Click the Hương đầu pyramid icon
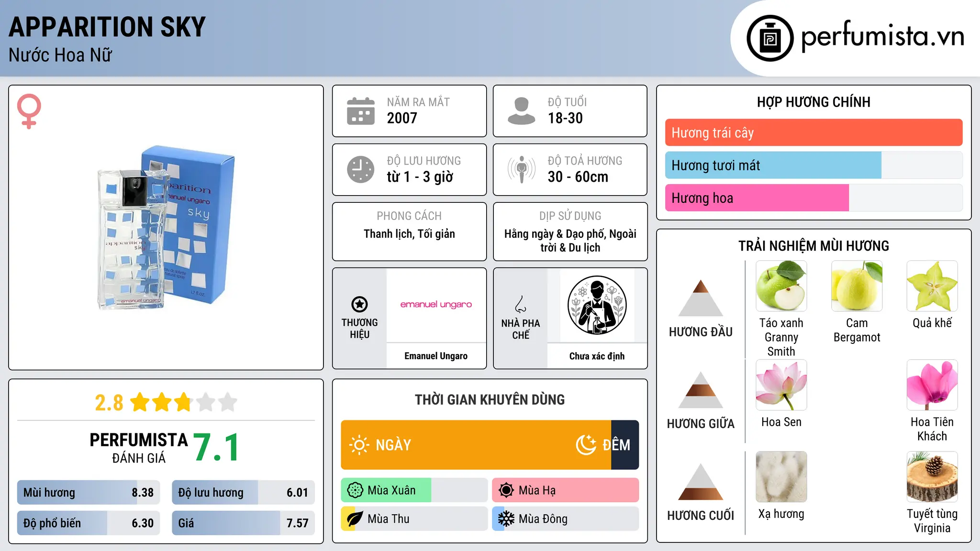The width and height of the screenshot is (980, 551). tap(701, 298)
